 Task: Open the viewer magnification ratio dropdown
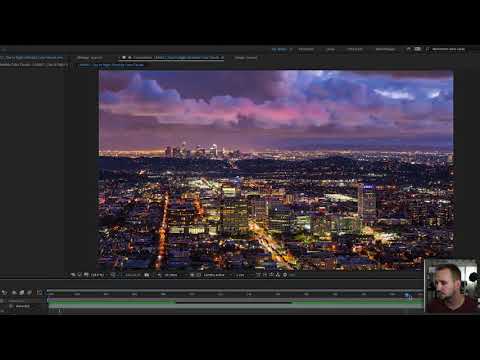coord(98,275)
